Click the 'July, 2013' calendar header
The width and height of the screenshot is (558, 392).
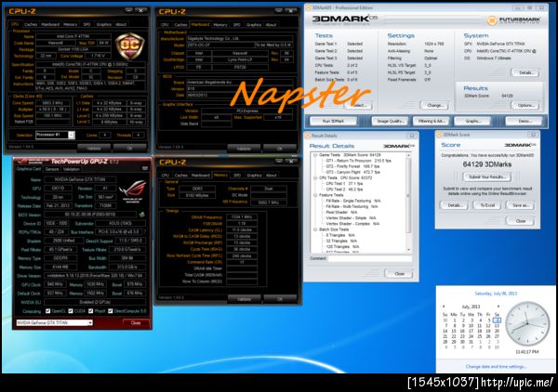click(x=471, y=307)
